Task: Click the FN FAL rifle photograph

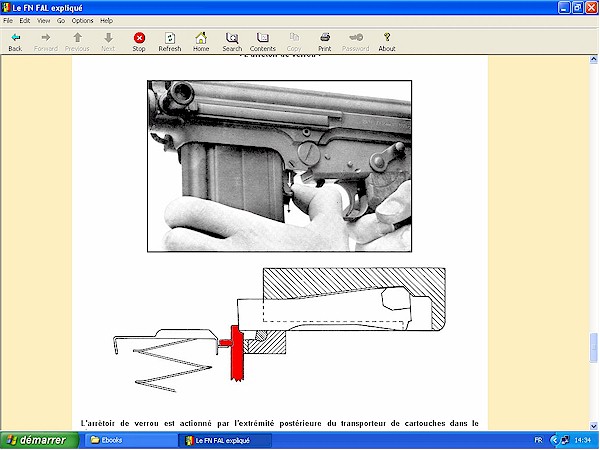Action: point(279,166)
